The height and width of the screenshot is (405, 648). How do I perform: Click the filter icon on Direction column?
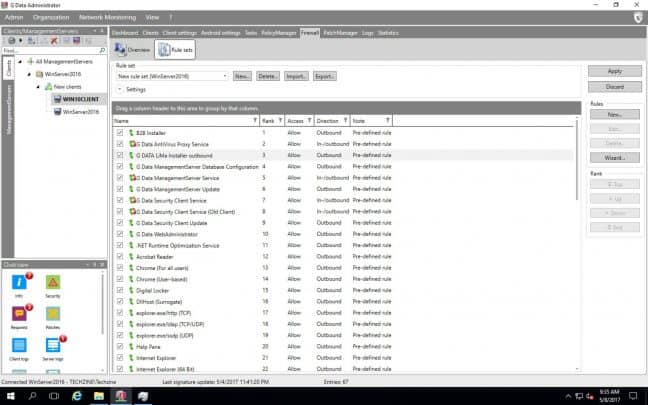[x=345, y=120]
